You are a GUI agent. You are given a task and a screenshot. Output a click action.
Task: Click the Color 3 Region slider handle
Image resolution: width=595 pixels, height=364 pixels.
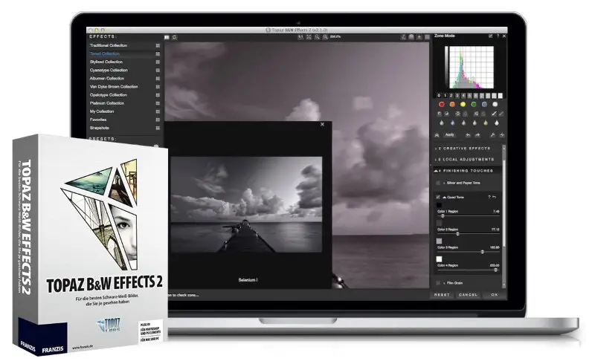(482, 252)
